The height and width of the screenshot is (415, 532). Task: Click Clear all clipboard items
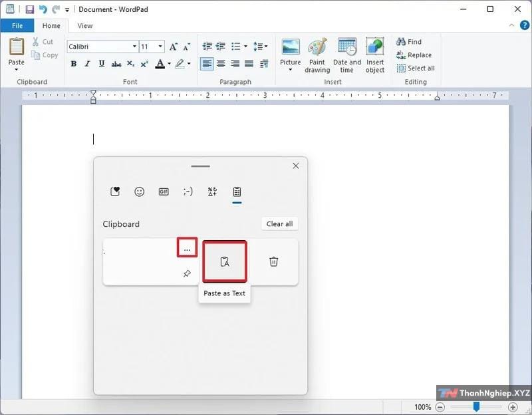click(x=279, y=224)
